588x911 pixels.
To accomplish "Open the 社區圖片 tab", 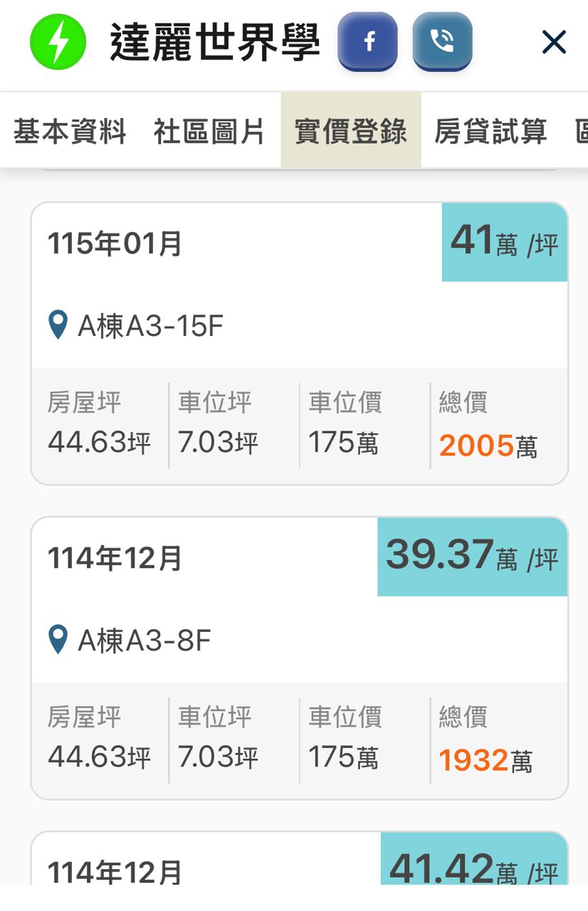I will pyautogui.click(x=209, y=132).
